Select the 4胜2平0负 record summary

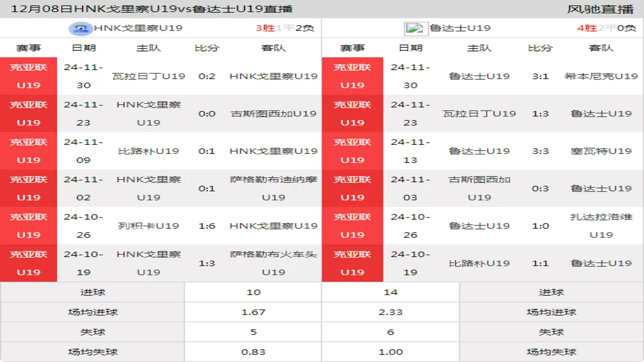(606, 28)
